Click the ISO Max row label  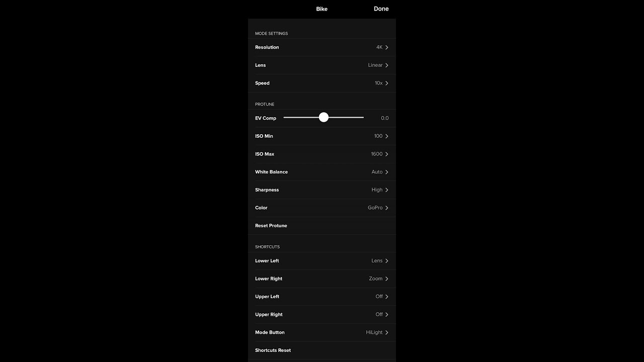coord(265,154)
